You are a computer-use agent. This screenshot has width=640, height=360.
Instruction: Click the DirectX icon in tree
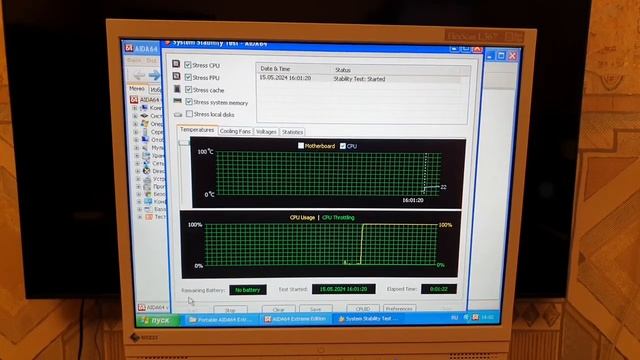click(x=147, y=171)
